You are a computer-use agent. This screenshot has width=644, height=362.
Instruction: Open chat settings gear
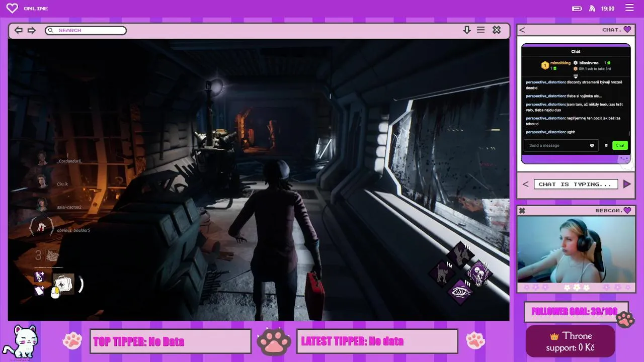coord(606,145)
